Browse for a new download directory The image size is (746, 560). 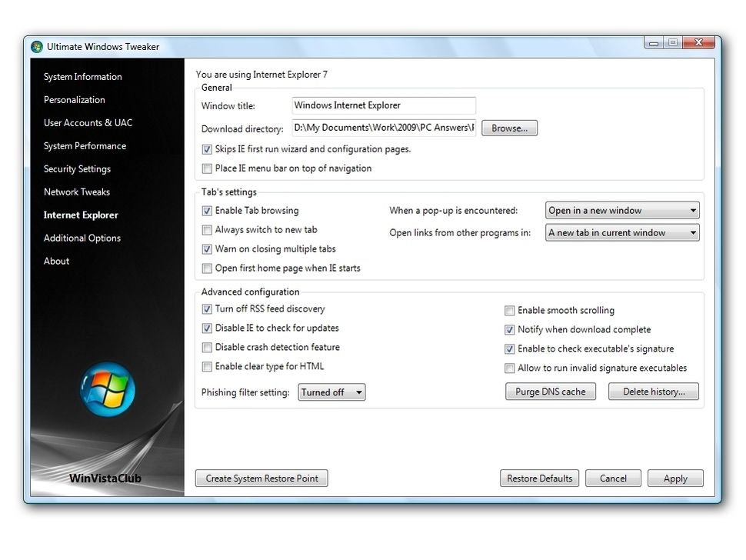click(x=509, y=128)
